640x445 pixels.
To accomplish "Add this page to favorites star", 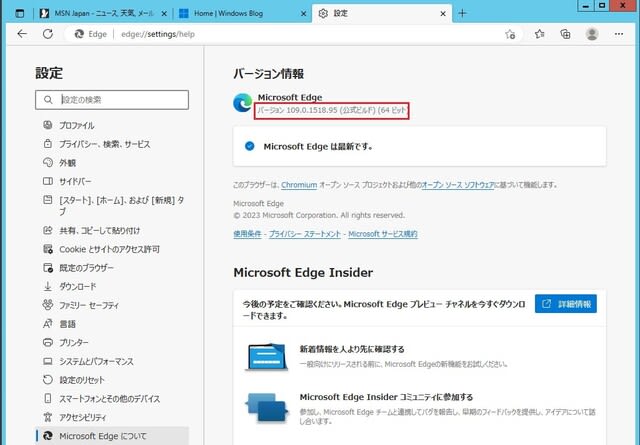I will pos(510,34).
